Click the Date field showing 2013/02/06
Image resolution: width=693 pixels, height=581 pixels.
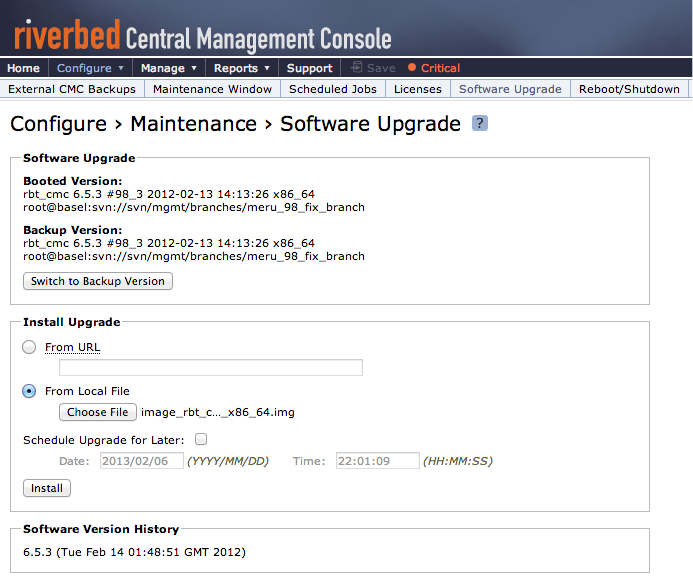click(x=141, y=461)
